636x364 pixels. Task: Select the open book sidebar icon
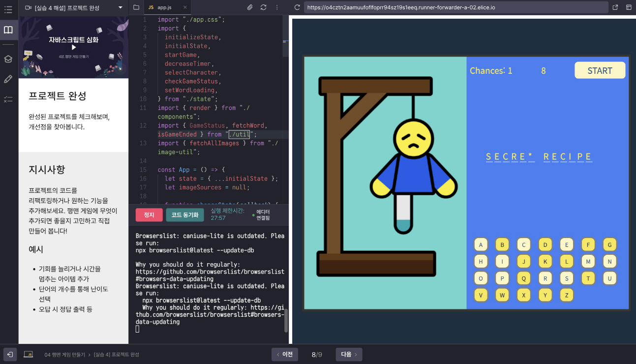(8, 30)
